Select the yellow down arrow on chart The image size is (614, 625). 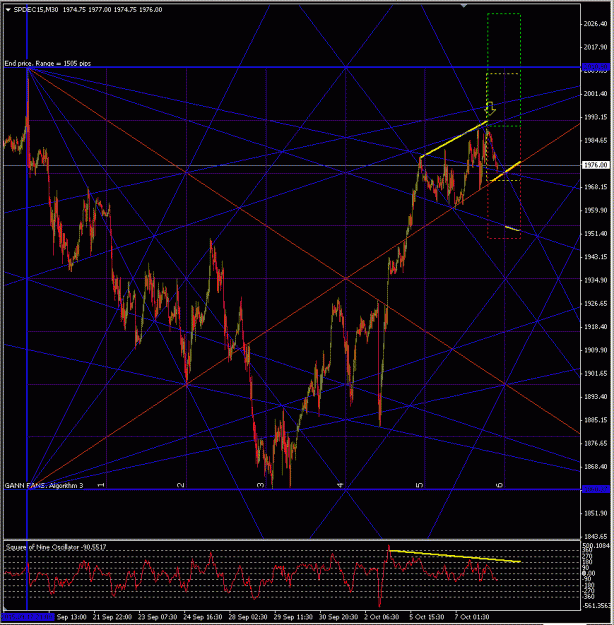point(490,108)
